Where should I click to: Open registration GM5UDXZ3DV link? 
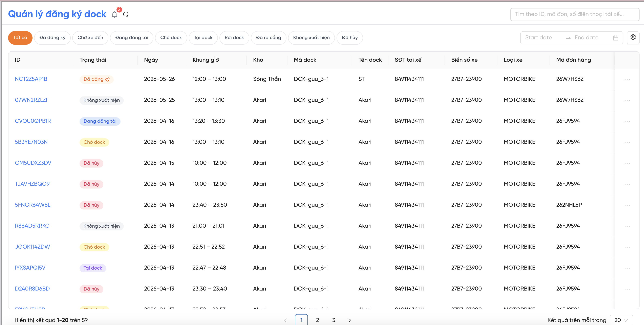point(33,163)
